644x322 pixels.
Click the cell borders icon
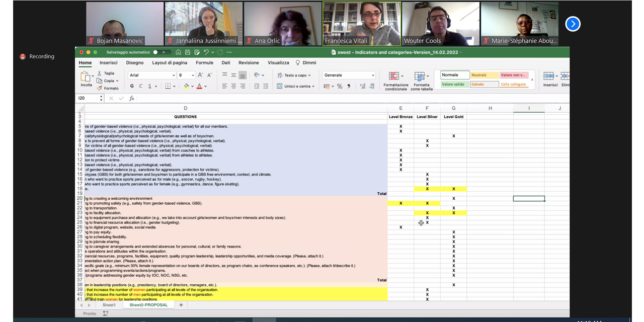pyautogui.click(x=168, y=87)
